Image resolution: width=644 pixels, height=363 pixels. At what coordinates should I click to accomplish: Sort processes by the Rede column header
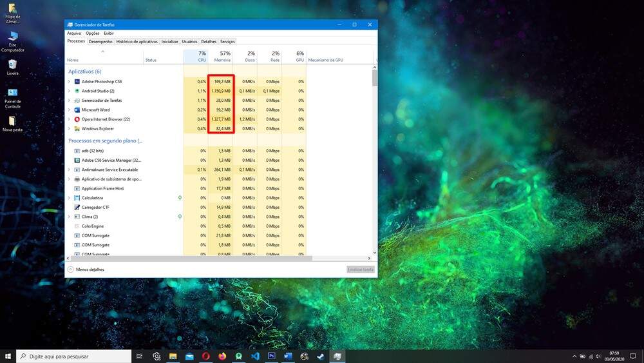[269, 57]
